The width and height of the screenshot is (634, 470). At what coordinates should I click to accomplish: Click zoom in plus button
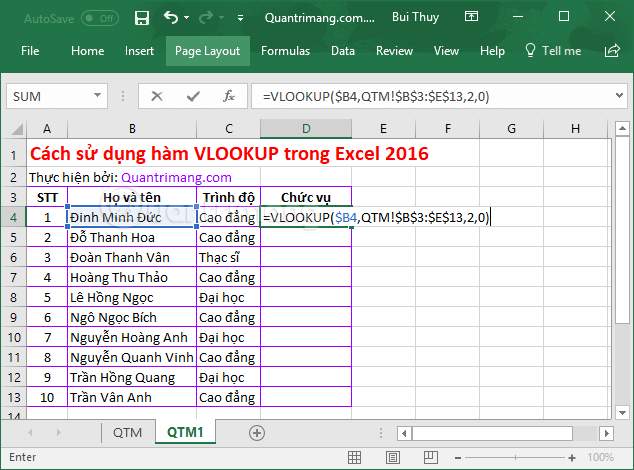(572, 458)
